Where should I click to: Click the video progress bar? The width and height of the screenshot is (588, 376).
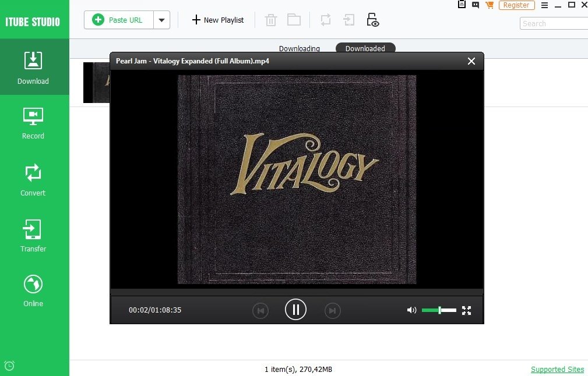(297, 292)
